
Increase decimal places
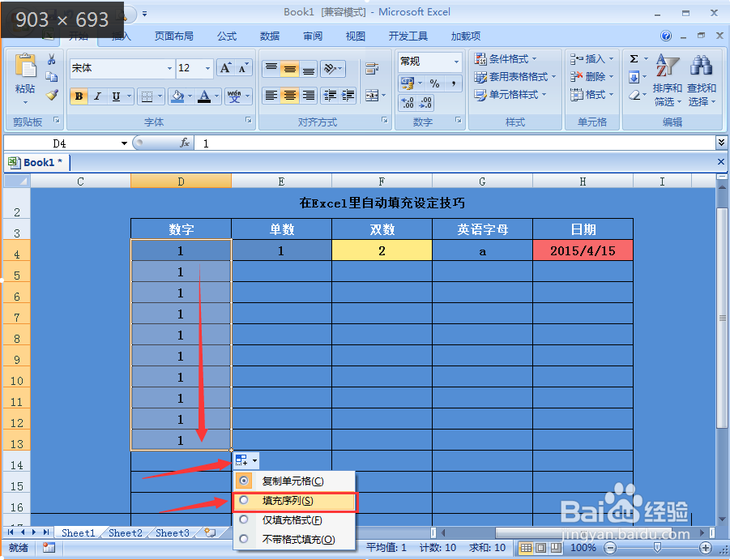[x=408, y=102]
